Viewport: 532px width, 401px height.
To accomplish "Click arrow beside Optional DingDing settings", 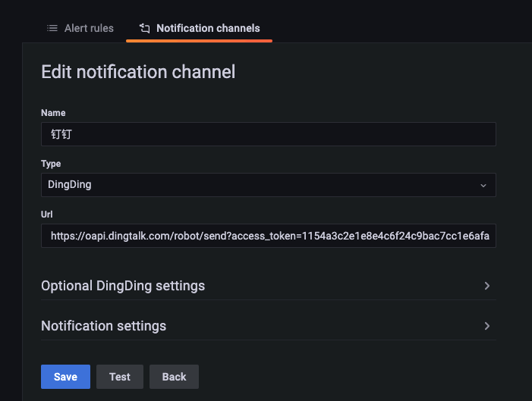I will pos(487,286).
